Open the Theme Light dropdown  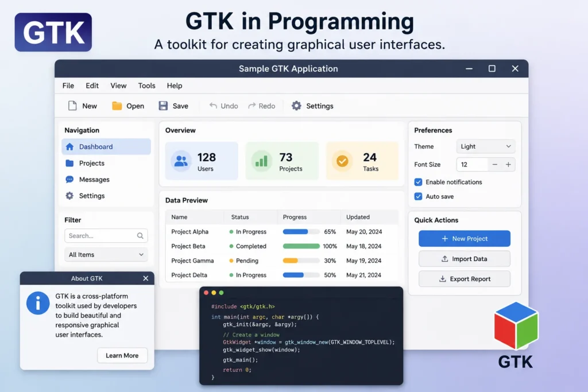(486, 146)
